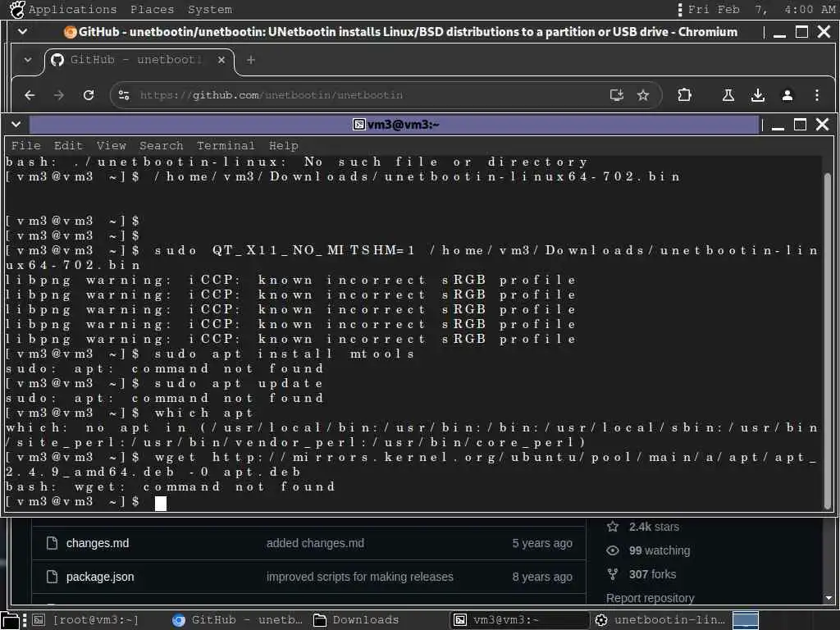Open terminal View menu

112,146
